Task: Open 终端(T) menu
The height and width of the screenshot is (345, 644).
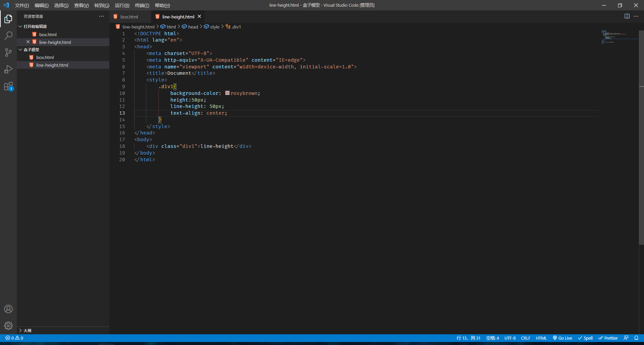Action: (x=142, y=5)
